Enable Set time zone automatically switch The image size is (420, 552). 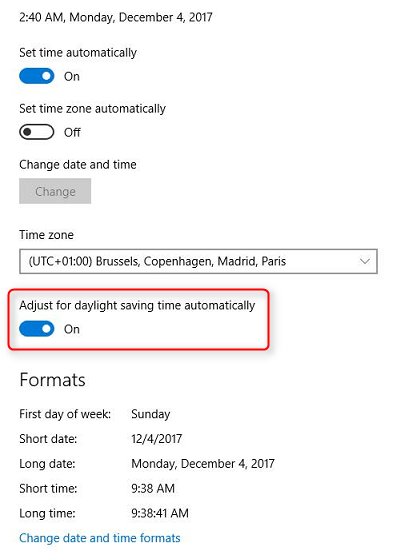pos(37,132)
